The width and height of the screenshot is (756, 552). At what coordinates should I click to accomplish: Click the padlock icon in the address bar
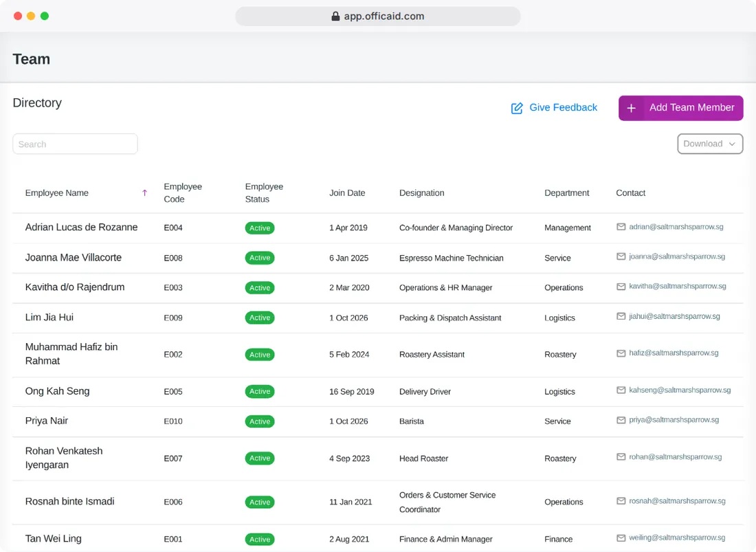(x=335, y=16)
